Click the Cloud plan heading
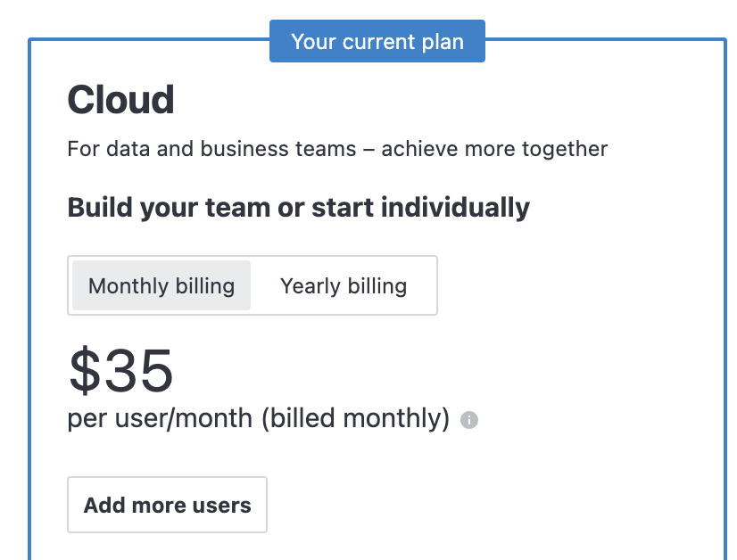The height and width of the screenshot is (560, 737). pos(120,100)
